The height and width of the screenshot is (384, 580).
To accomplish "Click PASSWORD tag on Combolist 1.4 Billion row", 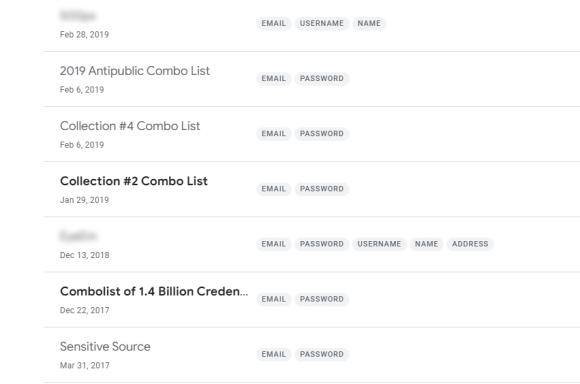I will coord(322,299).
